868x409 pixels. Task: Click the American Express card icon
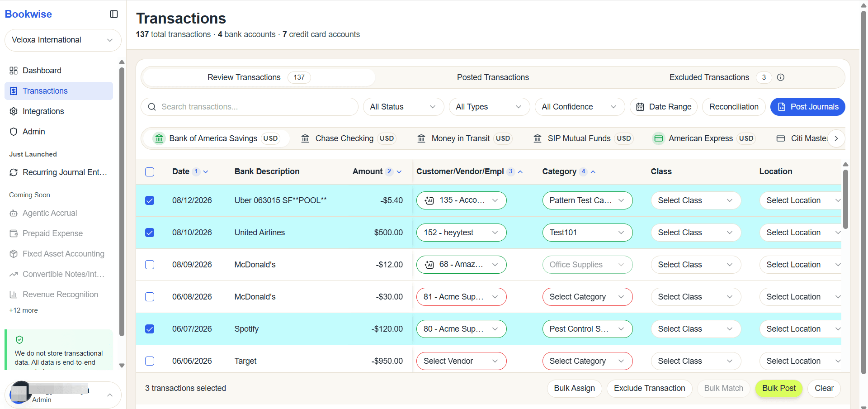point(659,138)
